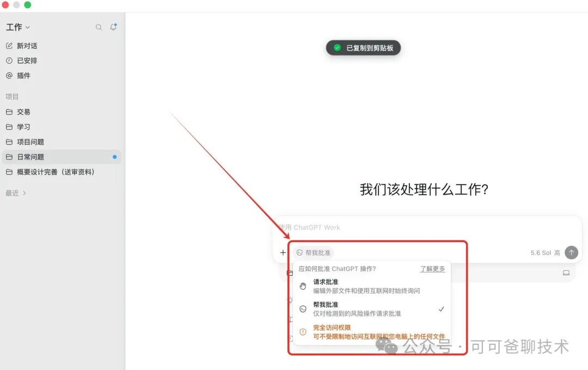
Task: Click the folder icon beside 学习
Action: click(9, 127)
